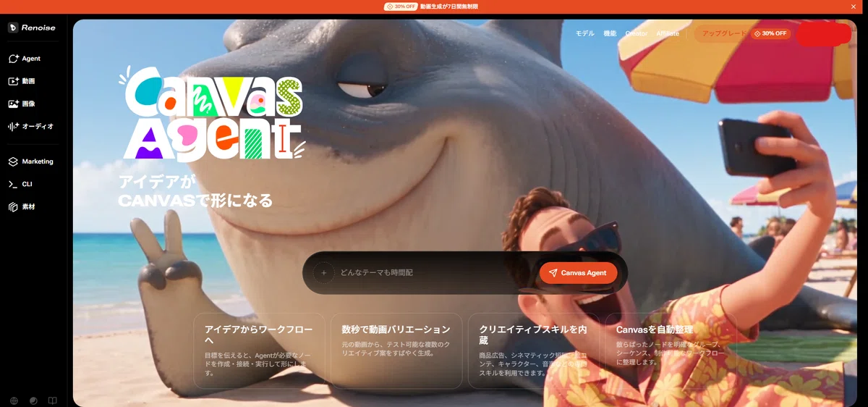
Task: Click the 30% OFF badge in top banner
Action: point(401,7)
